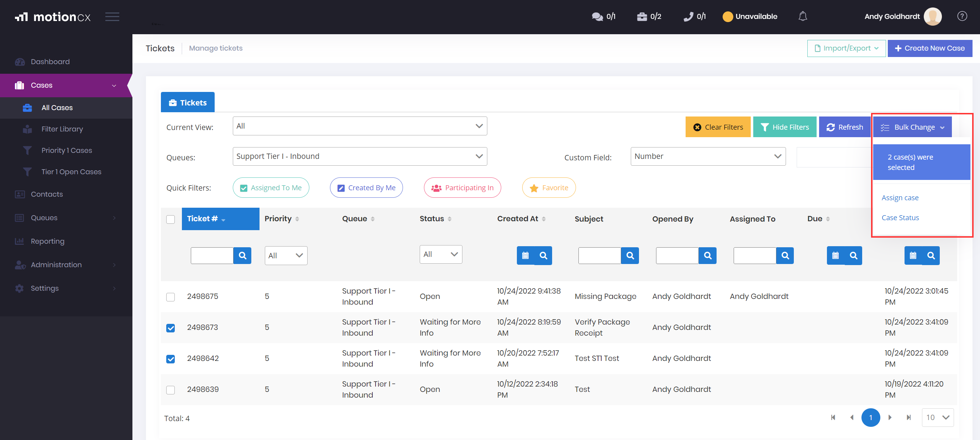Screen dimensions: 980x440
Task: Open the notifications bell
Action: coord(803,16)
